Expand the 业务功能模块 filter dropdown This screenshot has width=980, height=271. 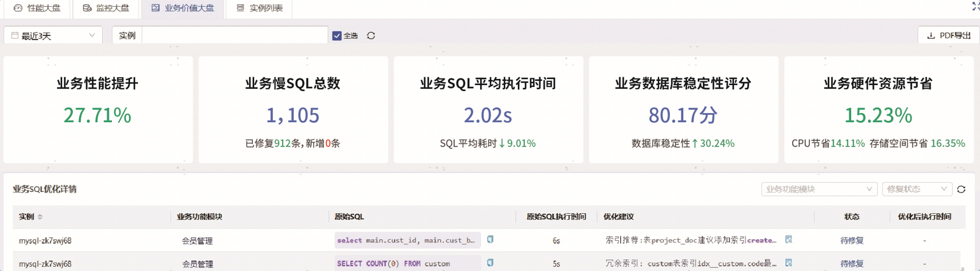[x=818, y=190]
